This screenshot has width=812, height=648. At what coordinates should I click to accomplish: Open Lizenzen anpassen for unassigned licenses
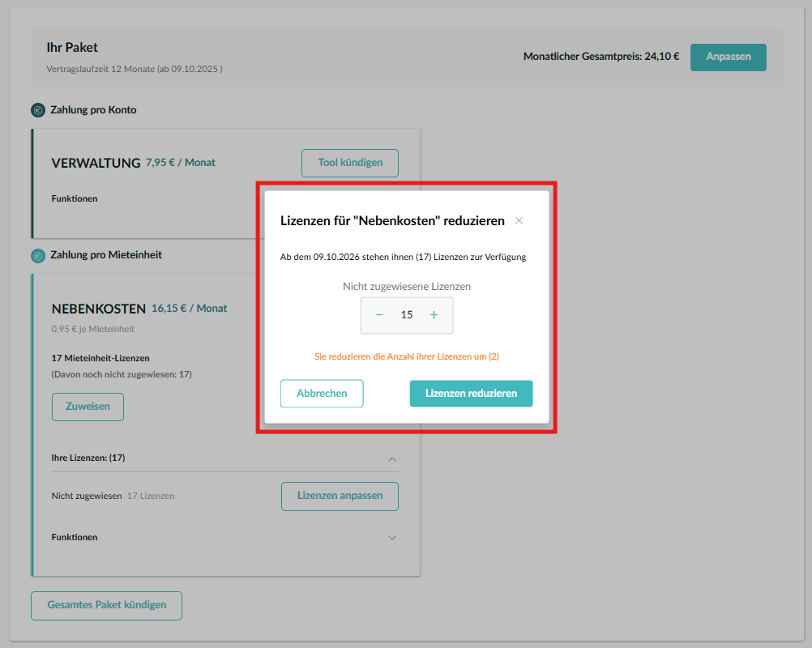pyautogui.click(x=340, y=496)
